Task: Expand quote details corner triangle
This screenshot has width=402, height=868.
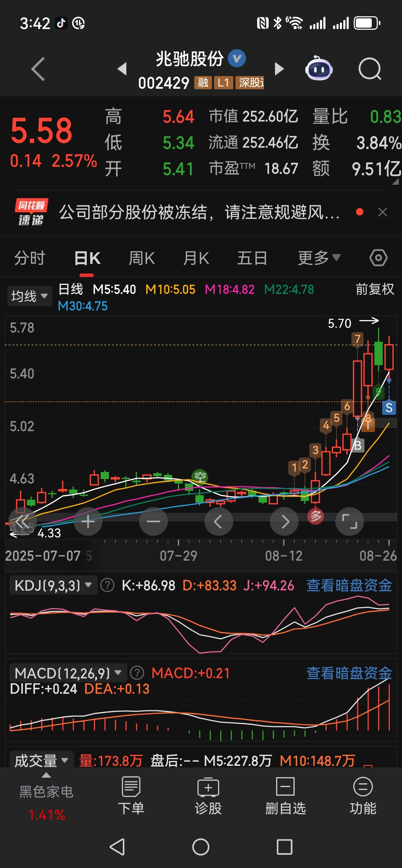Action: tap(396, 182)
